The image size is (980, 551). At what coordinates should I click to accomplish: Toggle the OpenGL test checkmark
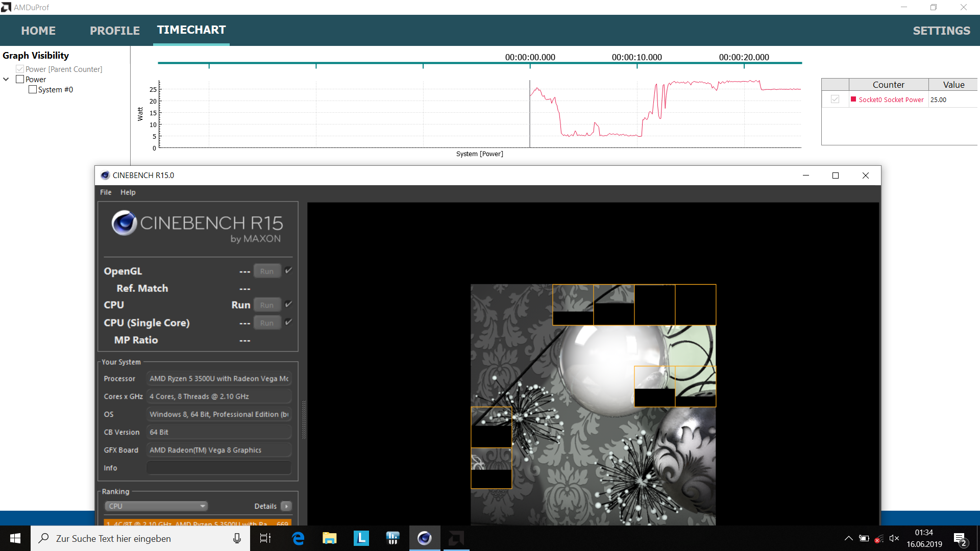click(x=288, y=270)
